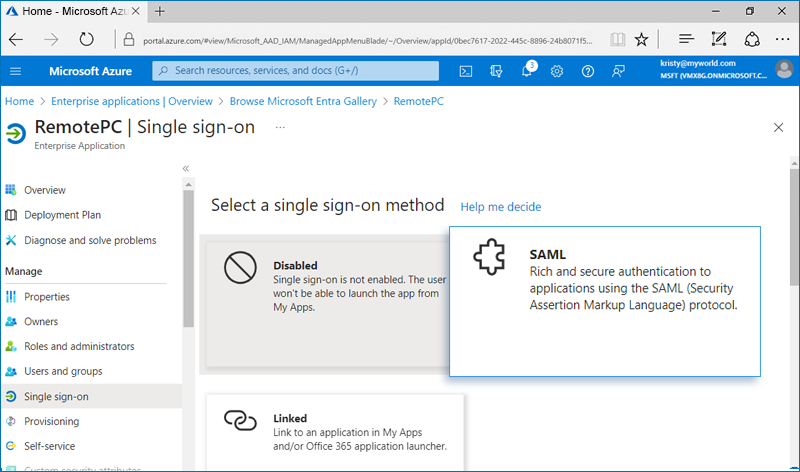800x472 pixels.
Task: Collapse the left sidebar menu chevron
Action: point(186,169)
